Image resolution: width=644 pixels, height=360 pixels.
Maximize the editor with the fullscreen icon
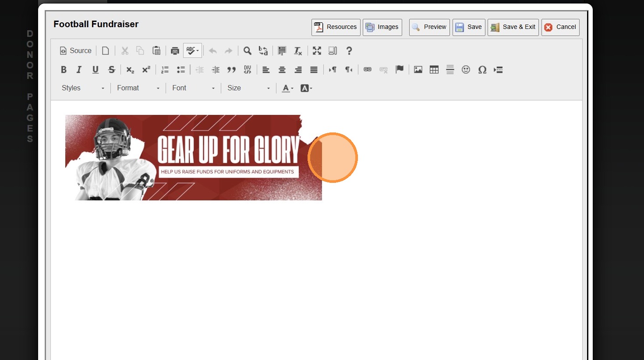(x=317, y=51)
